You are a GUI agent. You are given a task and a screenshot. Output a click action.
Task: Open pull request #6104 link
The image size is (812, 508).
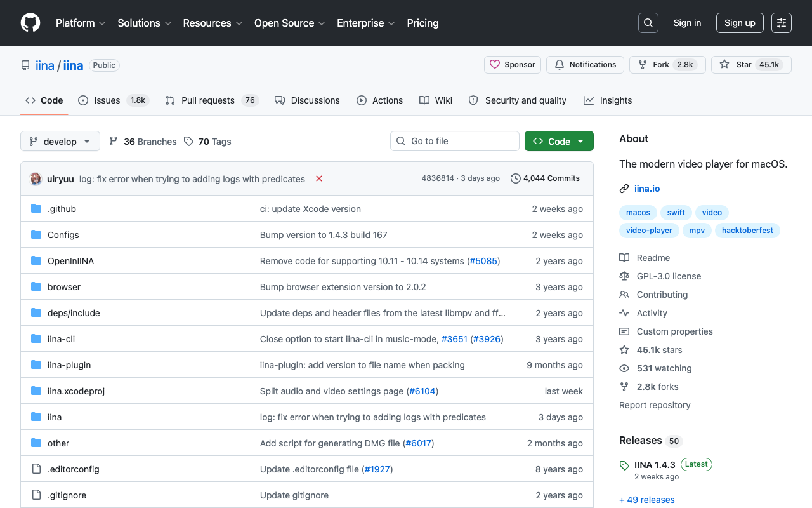click(x=422, y=391)
